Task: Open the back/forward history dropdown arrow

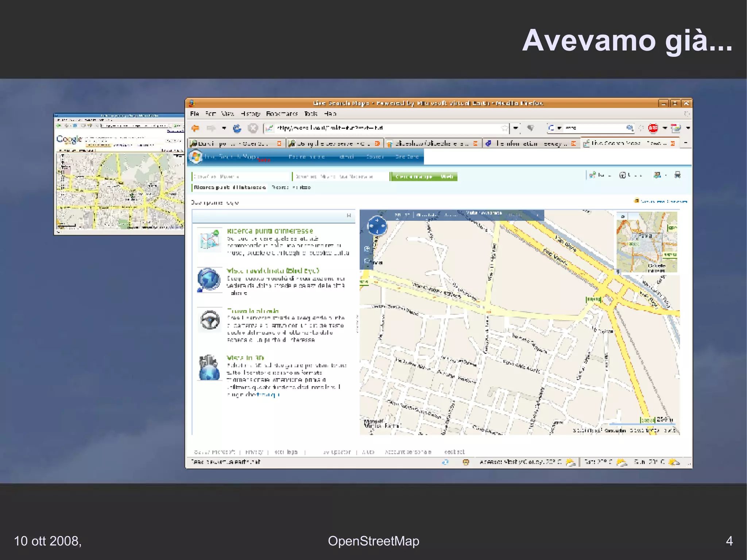Action: click(x=224, y=128)
